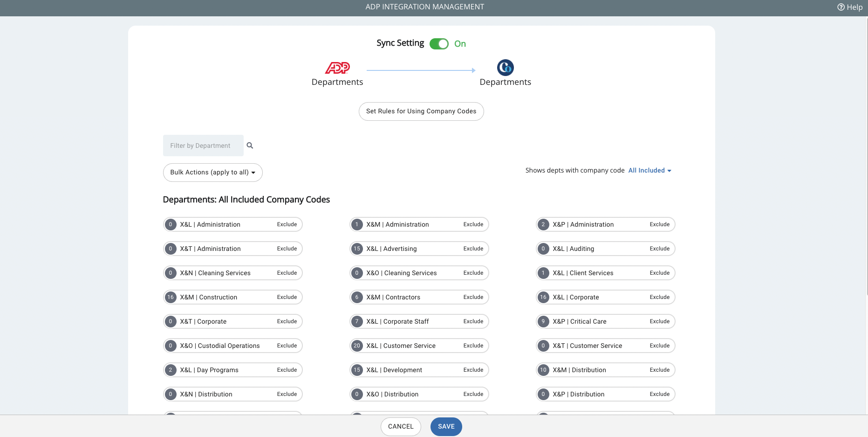Cancel the integration changes

401,427
